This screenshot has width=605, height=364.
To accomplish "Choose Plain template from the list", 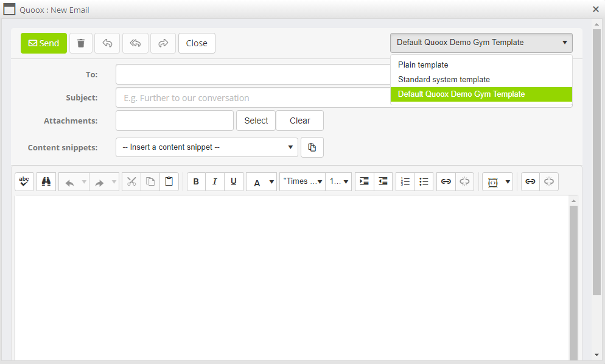I will coord(481,65).
